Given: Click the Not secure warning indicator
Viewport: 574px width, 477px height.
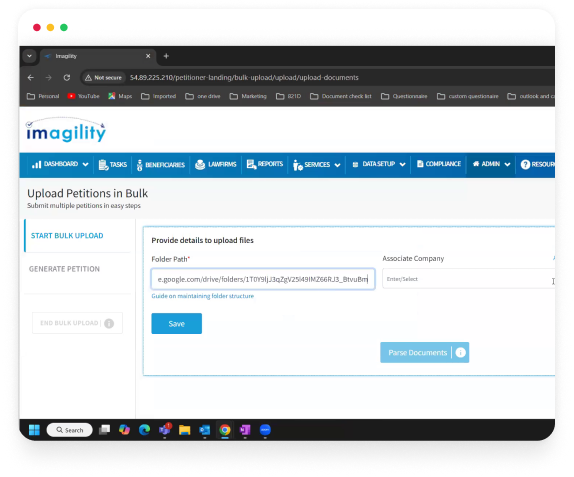Looking at the screenshot, I should pyautogui.click(x=104, y=78).
